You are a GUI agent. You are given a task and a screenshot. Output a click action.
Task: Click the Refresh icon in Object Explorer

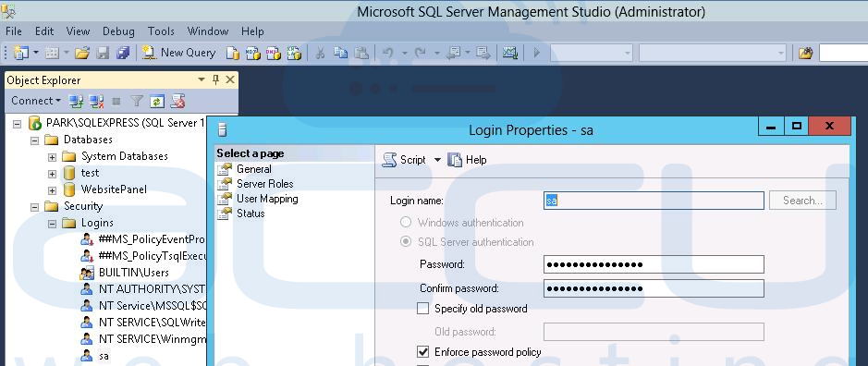point(157,101)
